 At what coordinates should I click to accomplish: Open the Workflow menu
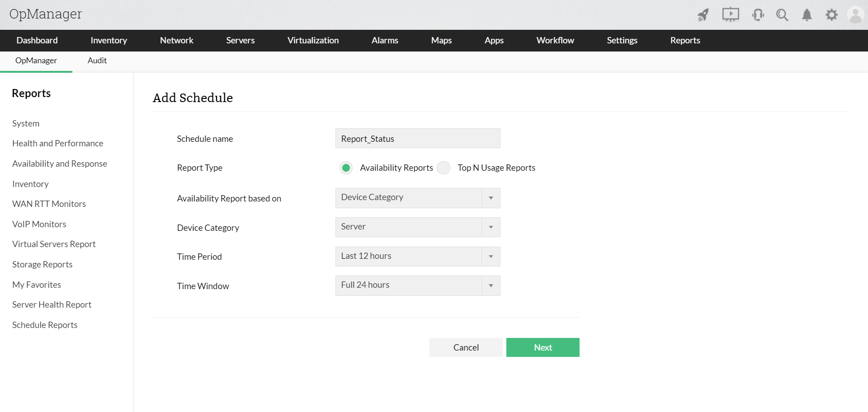555,40
